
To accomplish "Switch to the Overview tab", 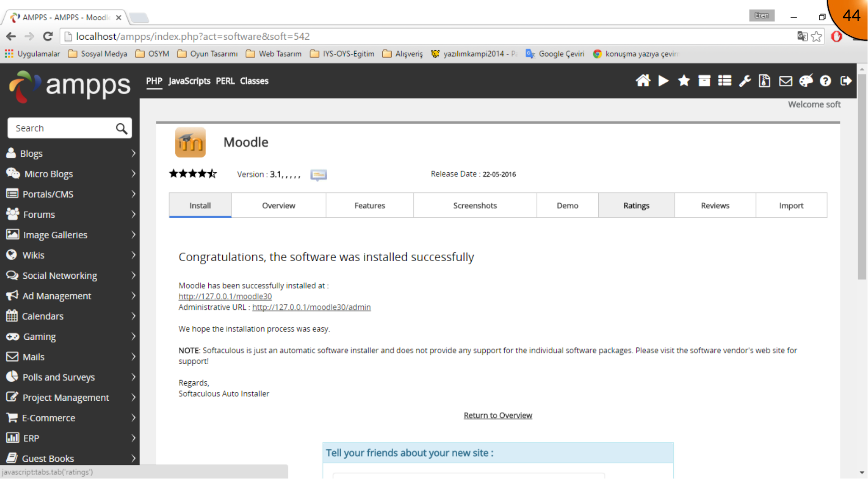I will tap(278, 206).
